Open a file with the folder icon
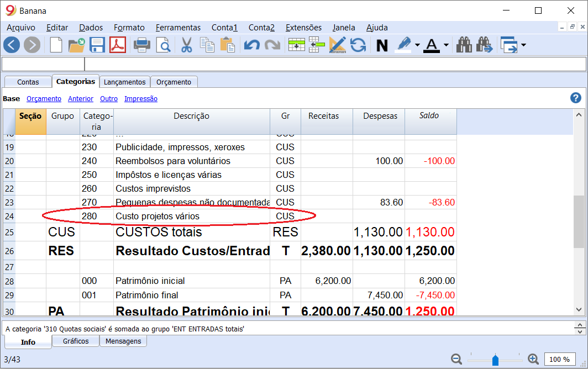The width and height of the screenshot is (588, 369). click(x=76, y=45)
